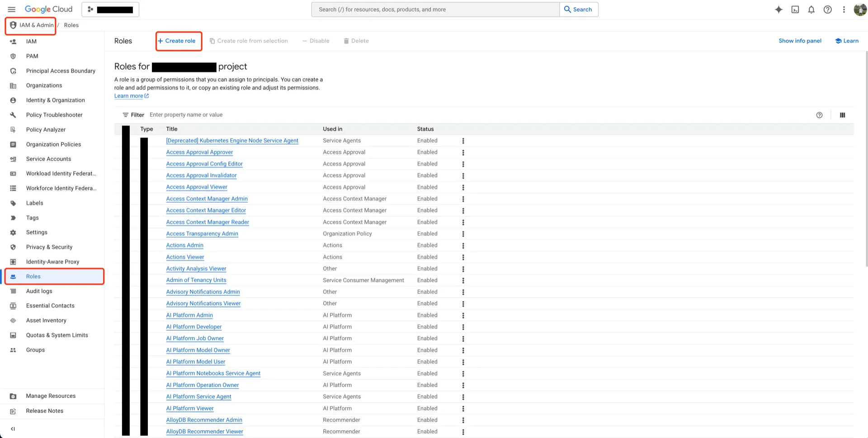868x438 pixels.
Task: Open Deprecated Kubernetes Engine Node Service Agent
Action: coord(232,141)
